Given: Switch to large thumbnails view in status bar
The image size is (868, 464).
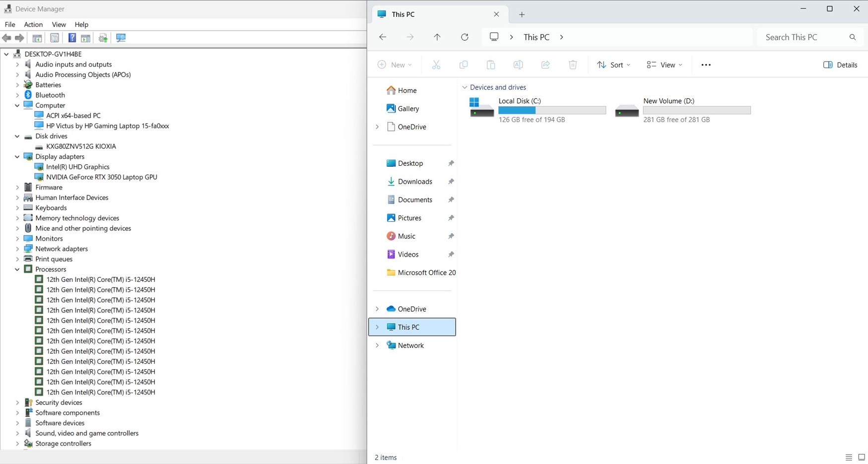Looking at the screenshot, I should (x=862, y=457).
